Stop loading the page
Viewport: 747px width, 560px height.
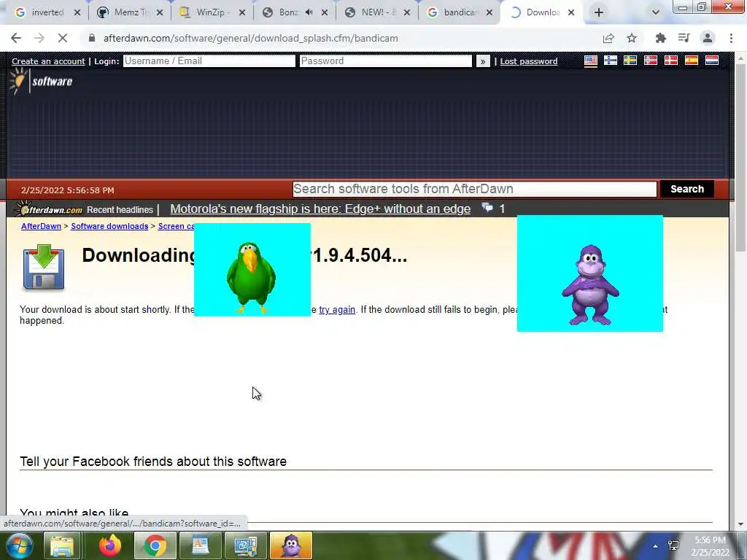pyautogui.click(x=63, y=38)
